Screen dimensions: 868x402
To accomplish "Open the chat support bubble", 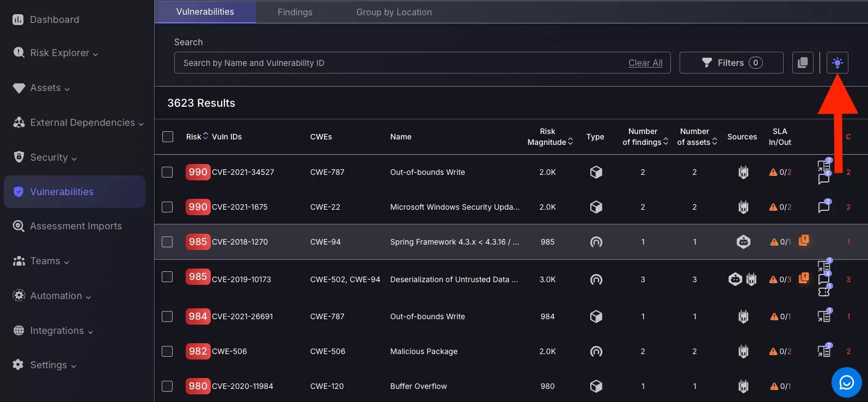I will [x=846, y=382].
